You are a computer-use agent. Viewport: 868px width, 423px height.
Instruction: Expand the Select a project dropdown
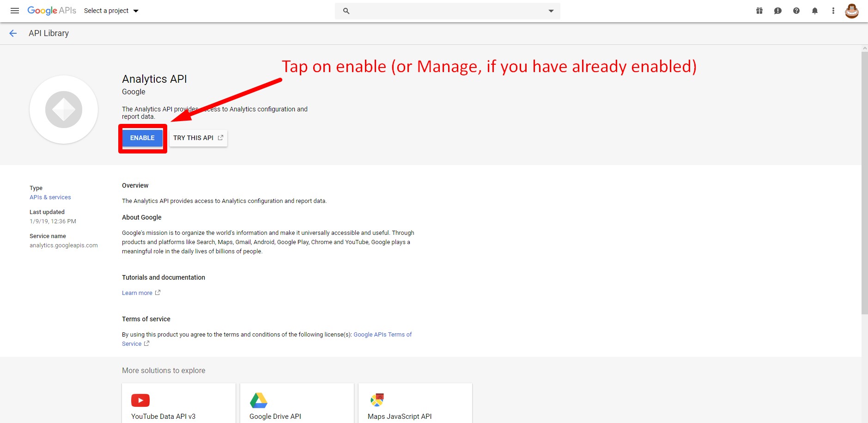click(111, 10)
